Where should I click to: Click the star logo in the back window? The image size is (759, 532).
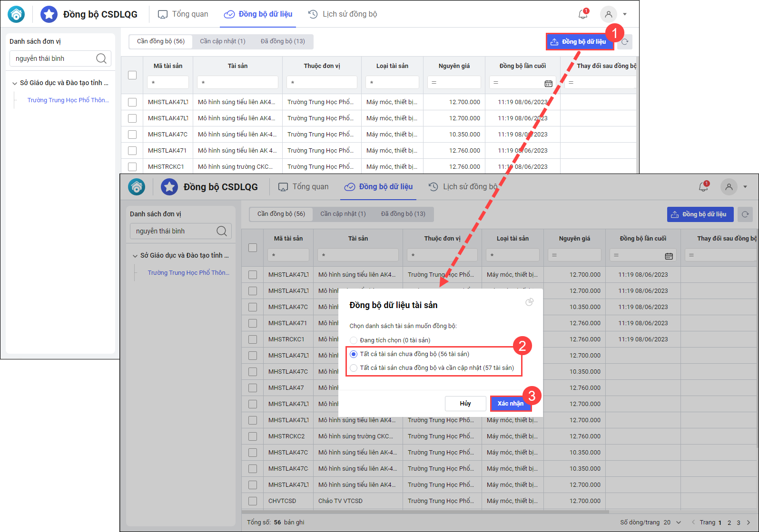[x=49, y=14]
